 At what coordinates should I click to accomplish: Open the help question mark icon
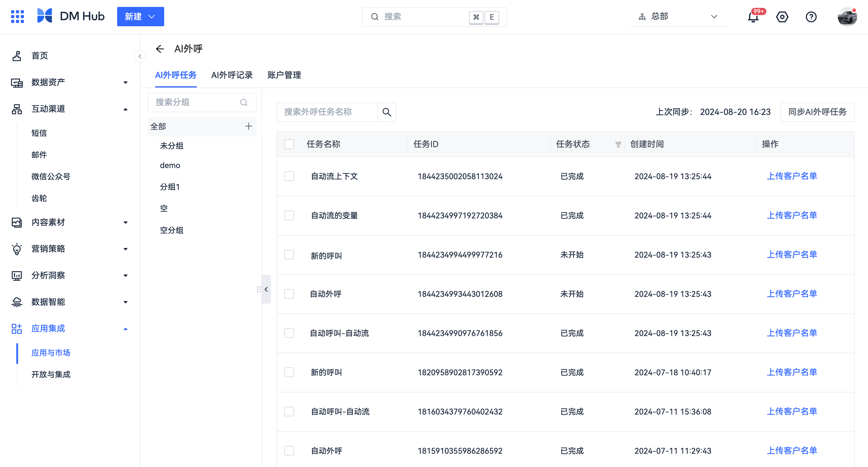[x=811, y=17]
